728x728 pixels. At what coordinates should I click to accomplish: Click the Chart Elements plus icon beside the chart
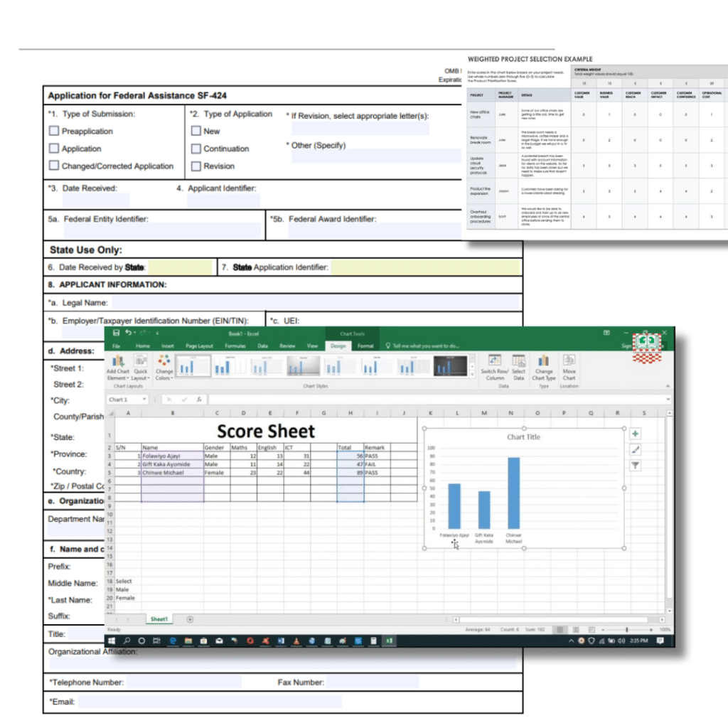(x=635, y=433)
